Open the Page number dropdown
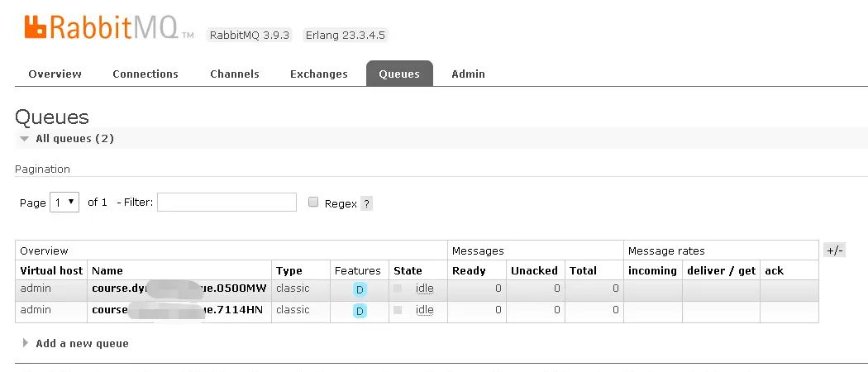Screen dimensions: 868x372 (x=64, y=203)
